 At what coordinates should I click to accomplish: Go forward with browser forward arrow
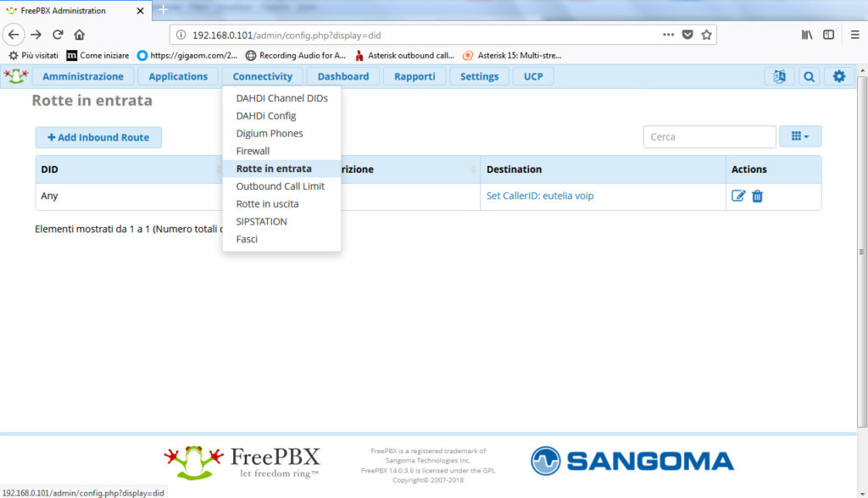pos(36,35)
